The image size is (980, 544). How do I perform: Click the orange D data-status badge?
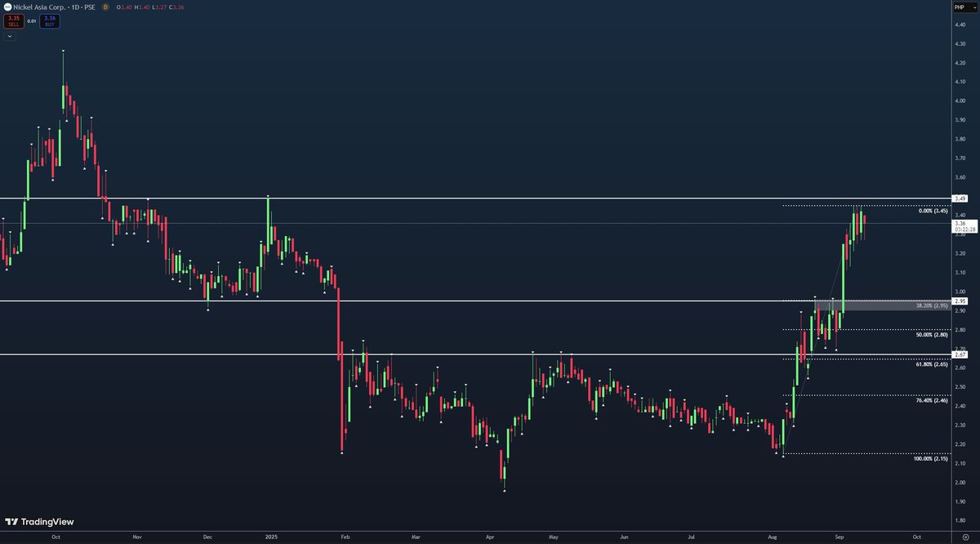pos(105,7)
